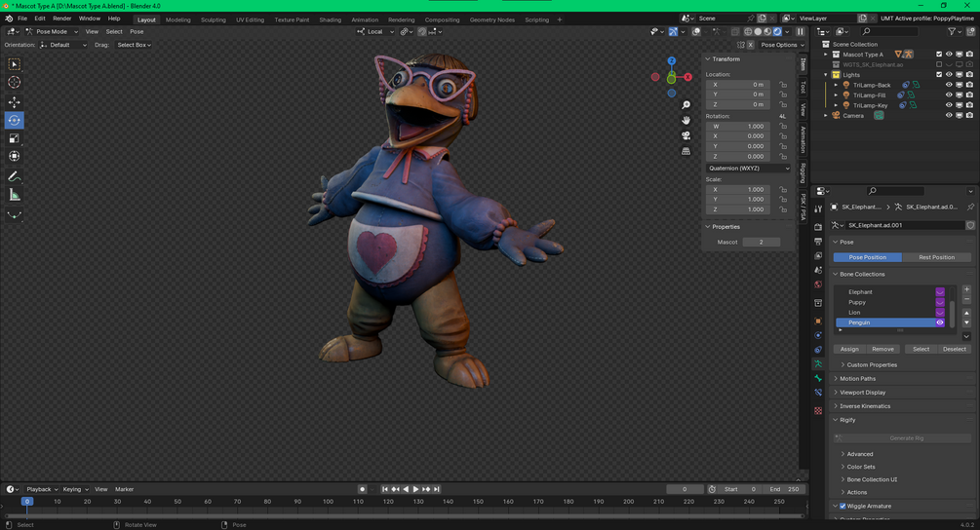Open the Quaternion (WXYZ) rotation mode dropdown
Screen dimensions: 980x530
click(x=748, y=169)
